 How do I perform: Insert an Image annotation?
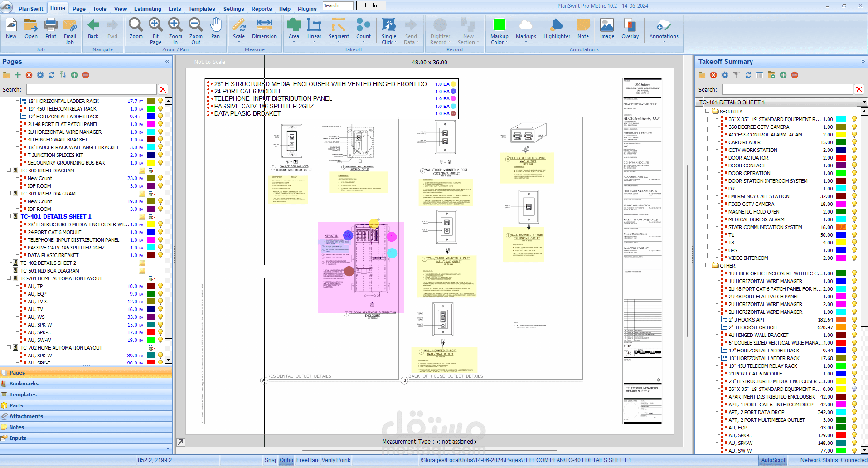click(607, 29)
